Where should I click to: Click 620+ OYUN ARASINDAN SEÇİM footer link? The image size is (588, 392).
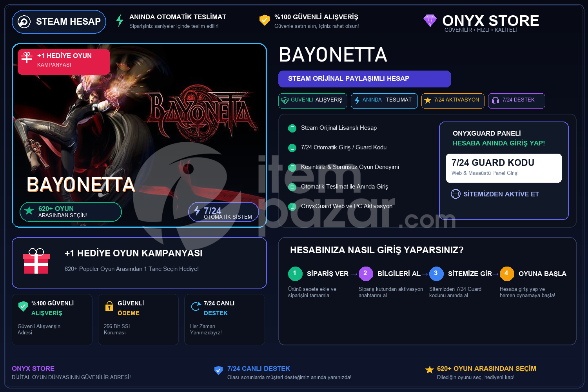coord(486,368)
